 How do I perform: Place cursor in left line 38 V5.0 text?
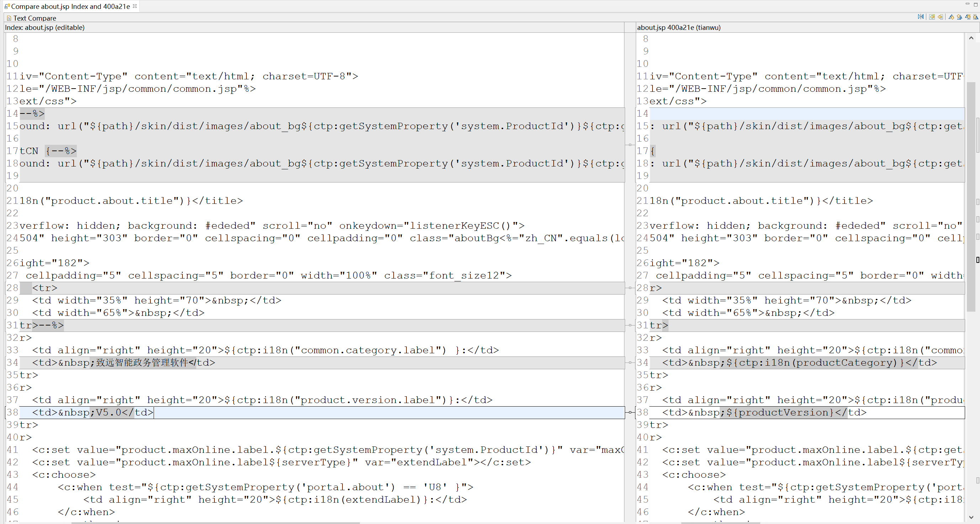coord(108,413)
